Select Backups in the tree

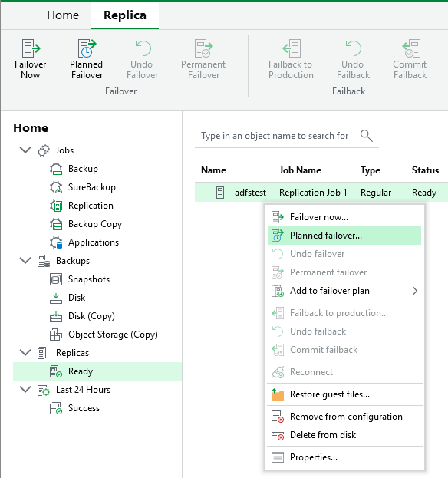point(73,261)
